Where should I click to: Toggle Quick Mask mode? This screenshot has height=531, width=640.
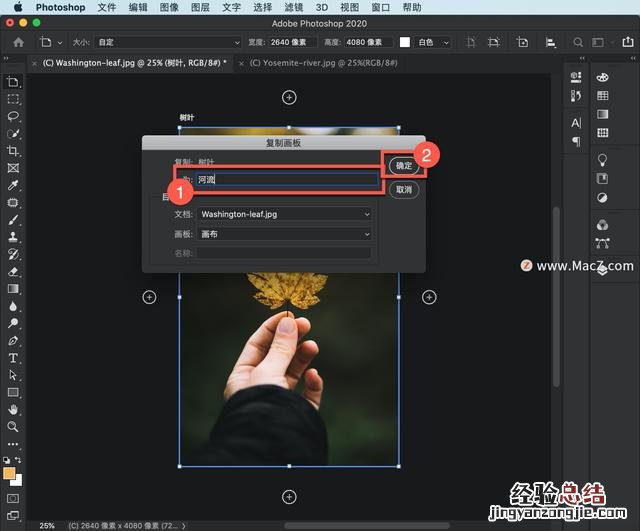pos(13,497)
